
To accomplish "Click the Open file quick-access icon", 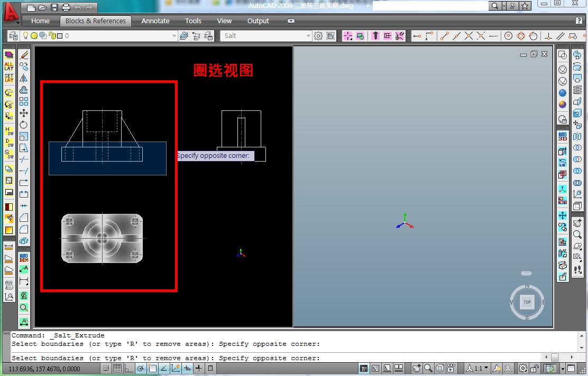I will point(43,7).
